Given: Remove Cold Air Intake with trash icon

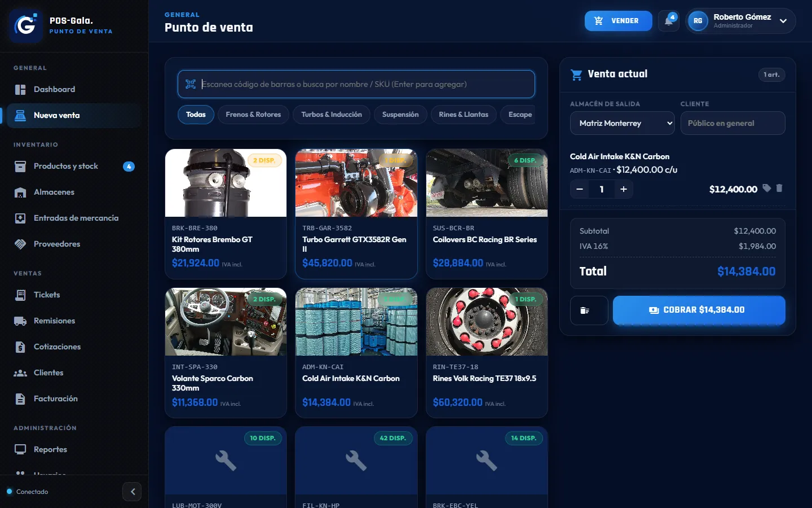Looking at the screenshot, I should pyautogui.click(x=779, y=189).
